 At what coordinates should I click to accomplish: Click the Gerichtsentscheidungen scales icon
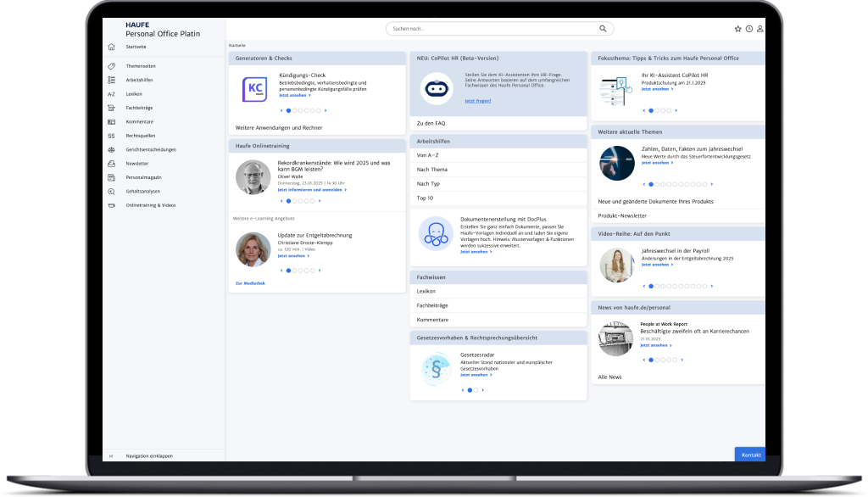coord(111,149)
